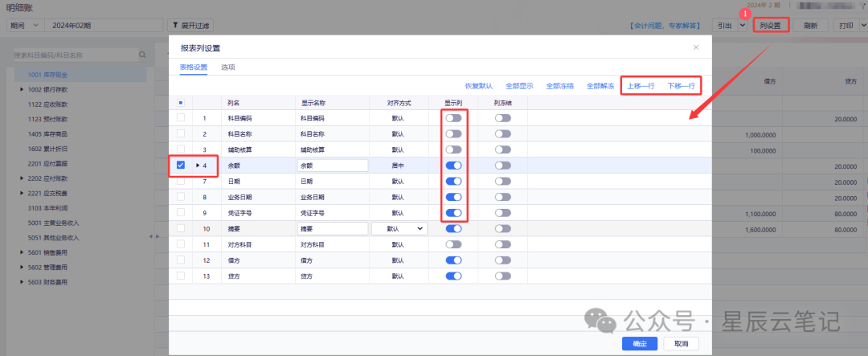The width and height of the screenshot is (868, 356).
Task: Check the checkbox for 借方 row
Action: pyautogui.click(x=181, y=260)
